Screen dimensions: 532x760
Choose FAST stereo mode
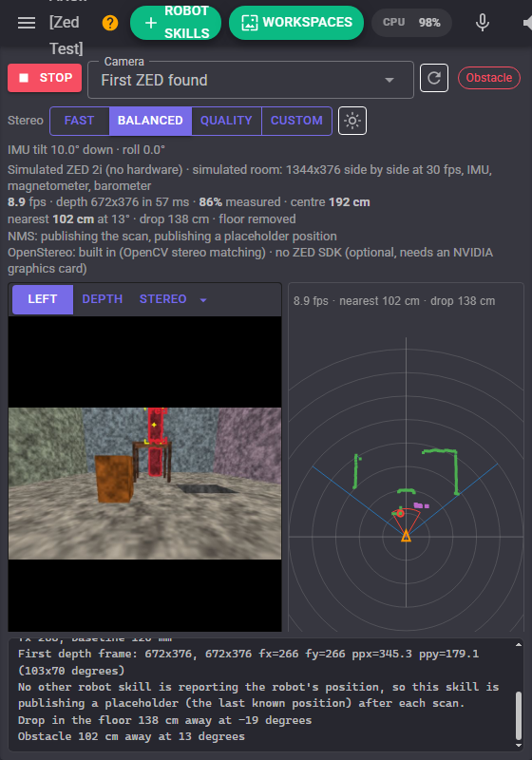tap(80, 121)
